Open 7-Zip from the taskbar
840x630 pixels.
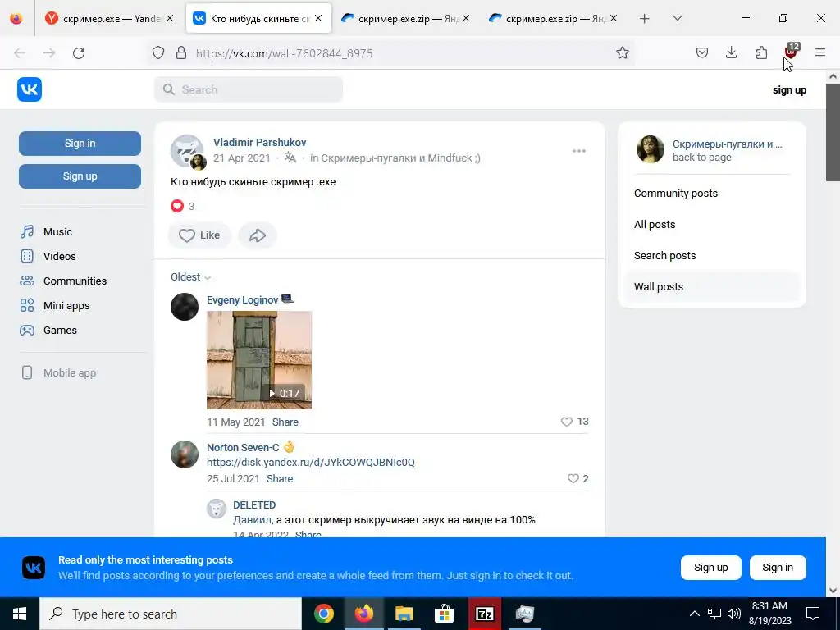click(484, 614)
